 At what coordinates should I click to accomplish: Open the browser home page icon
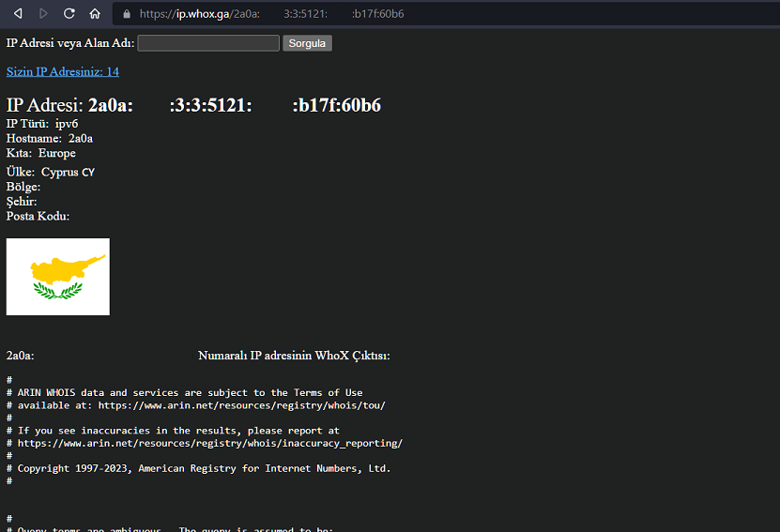(95, 13)
